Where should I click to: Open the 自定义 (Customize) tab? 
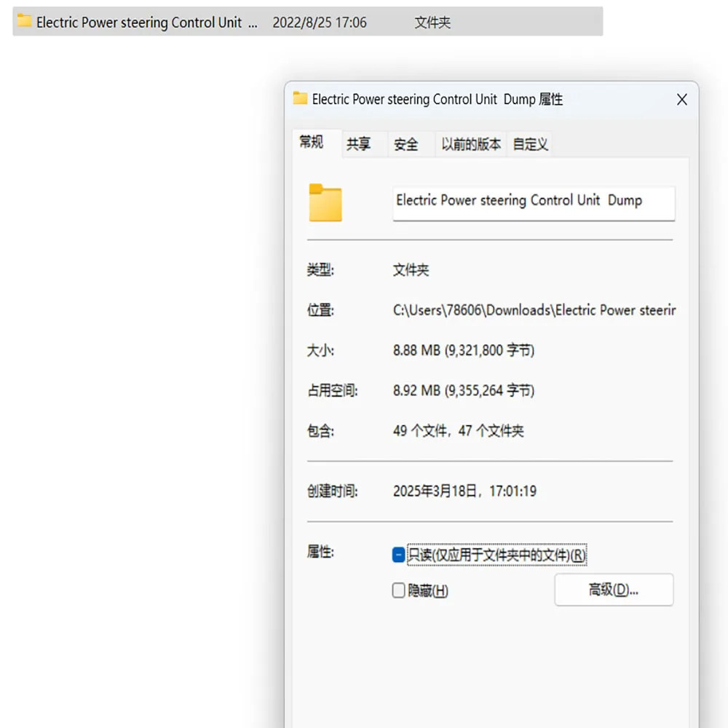[529, 143]
